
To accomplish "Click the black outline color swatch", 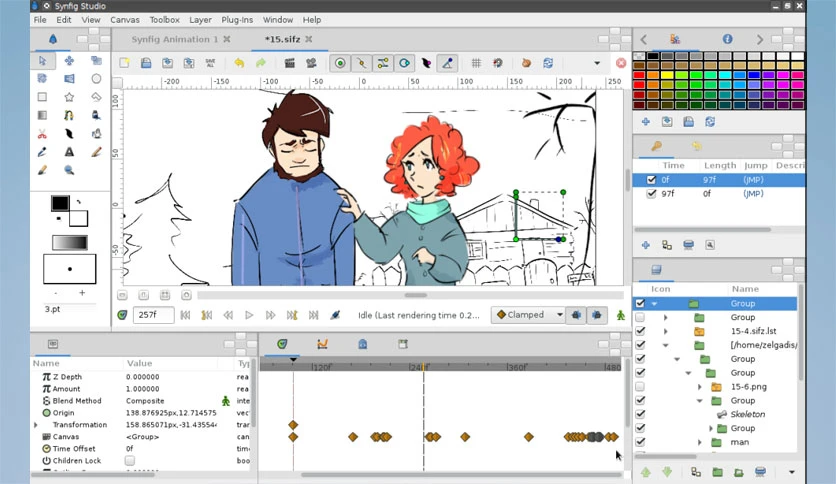I will 60,203.
